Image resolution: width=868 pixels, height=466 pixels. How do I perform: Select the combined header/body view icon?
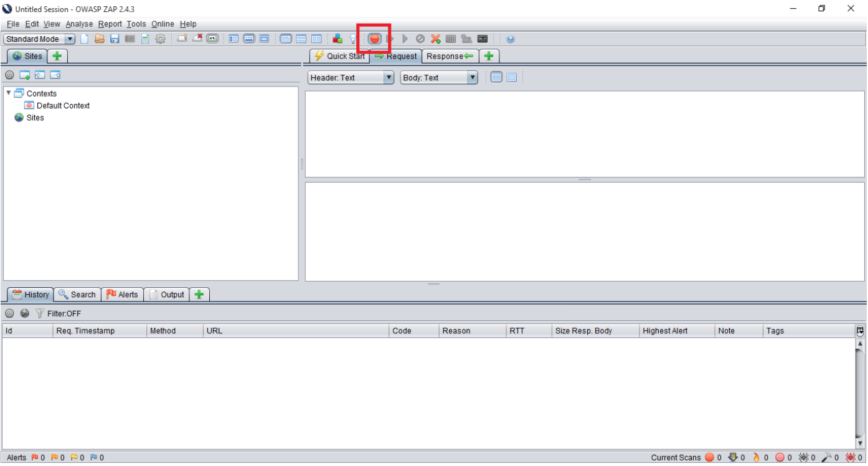point(511,78)
